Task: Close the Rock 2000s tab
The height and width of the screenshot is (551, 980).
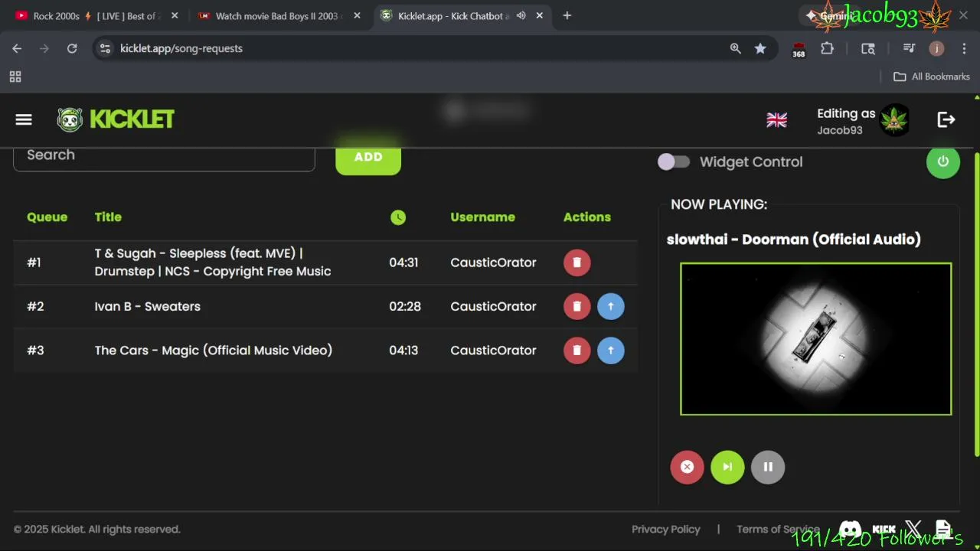Action: pyautogui.click(x=175, y=16)
